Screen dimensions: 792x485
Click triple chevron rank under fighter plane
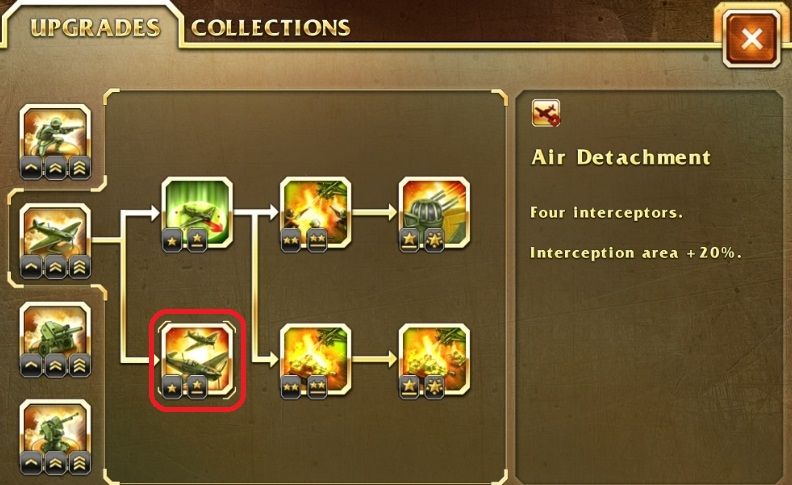79,267
